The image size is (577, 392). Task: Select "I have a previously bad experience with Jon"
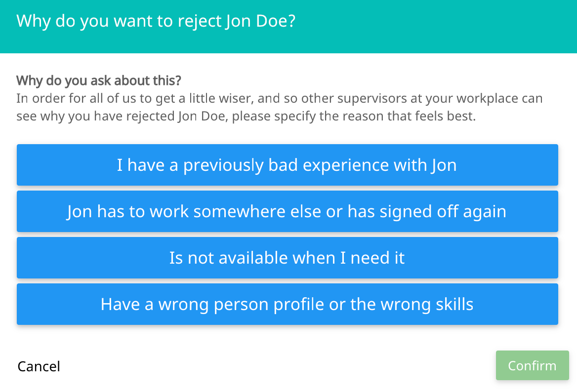coord(288,165)
